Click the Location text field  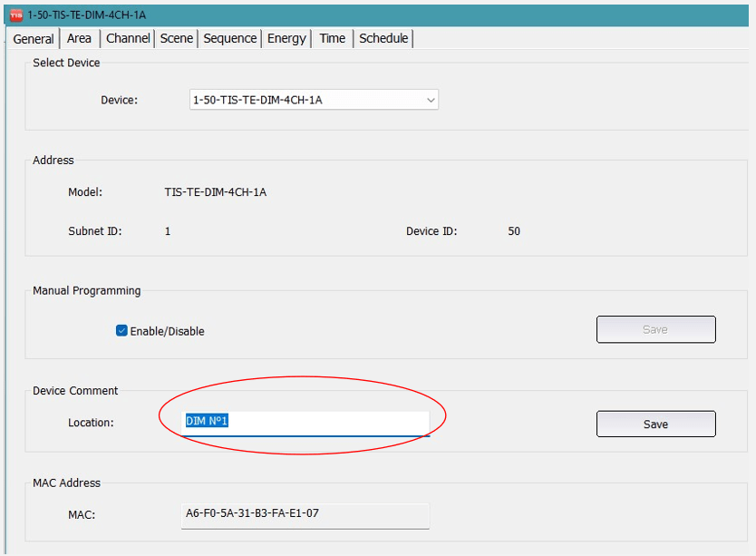305,423
